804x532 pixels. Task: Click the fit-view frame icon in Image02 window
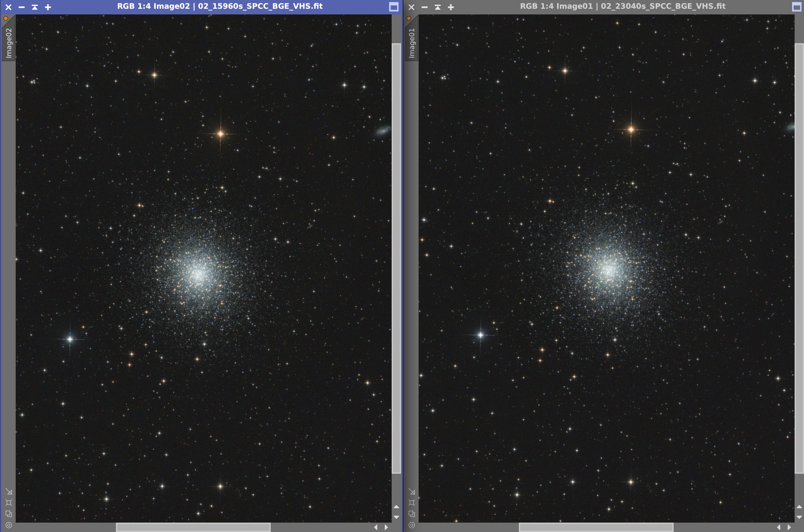(9, 503)
